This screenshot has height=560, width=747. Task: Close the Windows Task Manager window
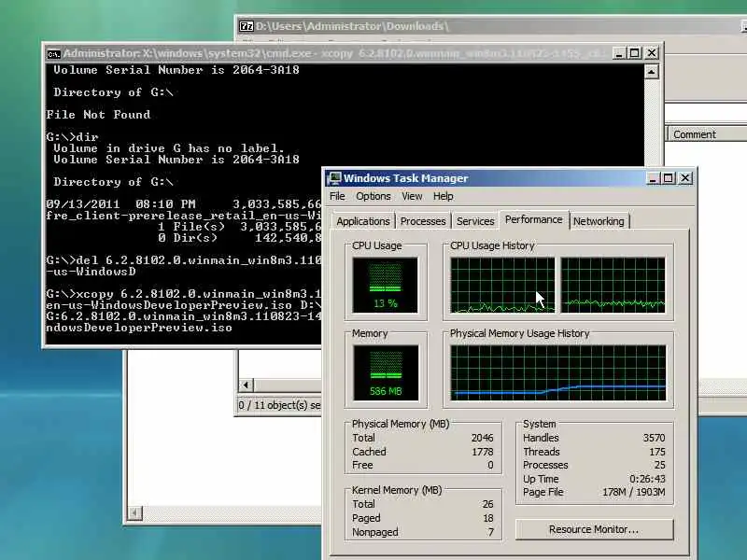685,178
